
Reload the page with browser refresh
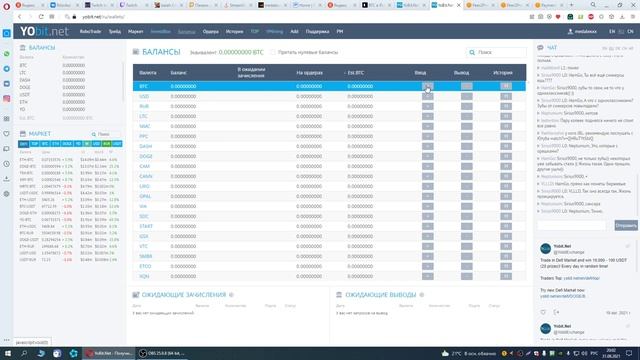[x=41, y=17]
